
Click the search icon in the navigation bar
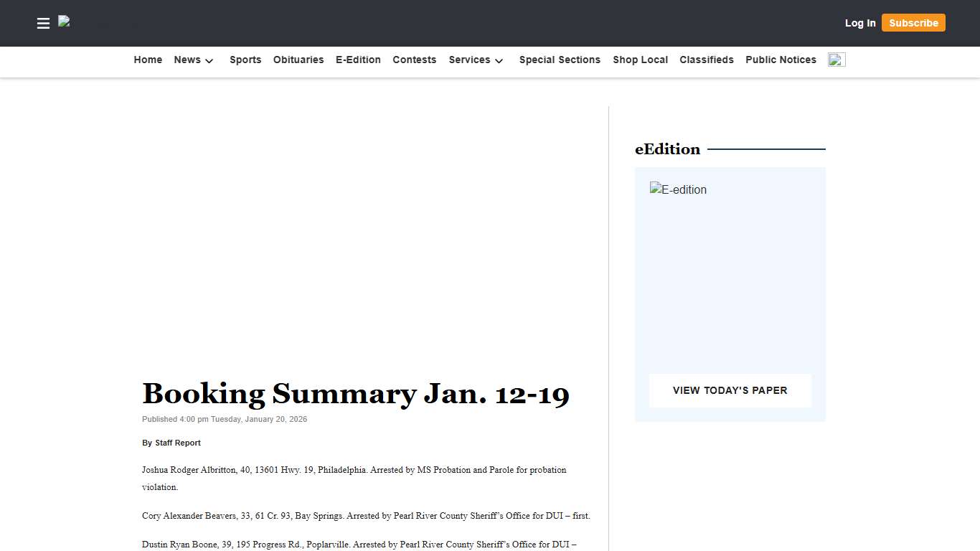pos(836,60)
